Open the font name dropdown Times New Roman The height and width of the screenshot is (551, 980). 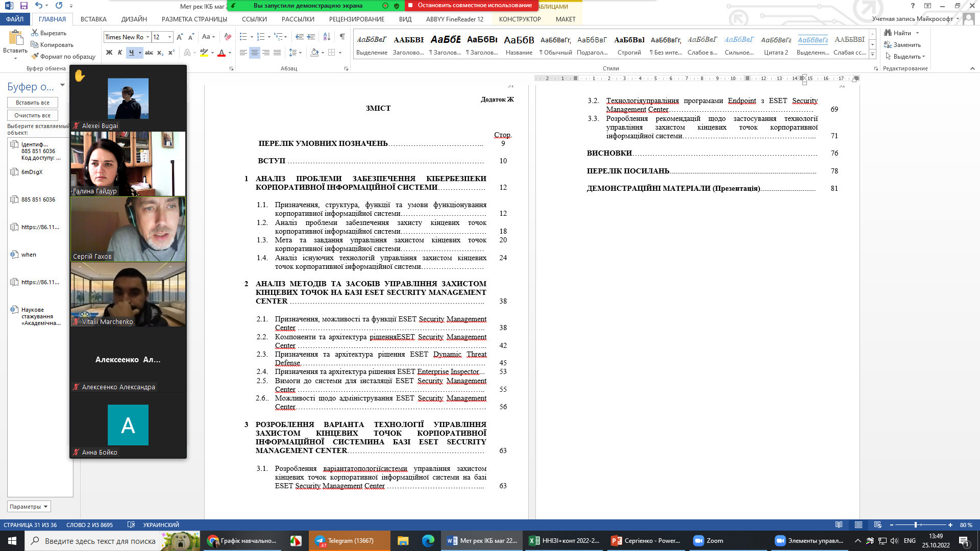point(148,37)
